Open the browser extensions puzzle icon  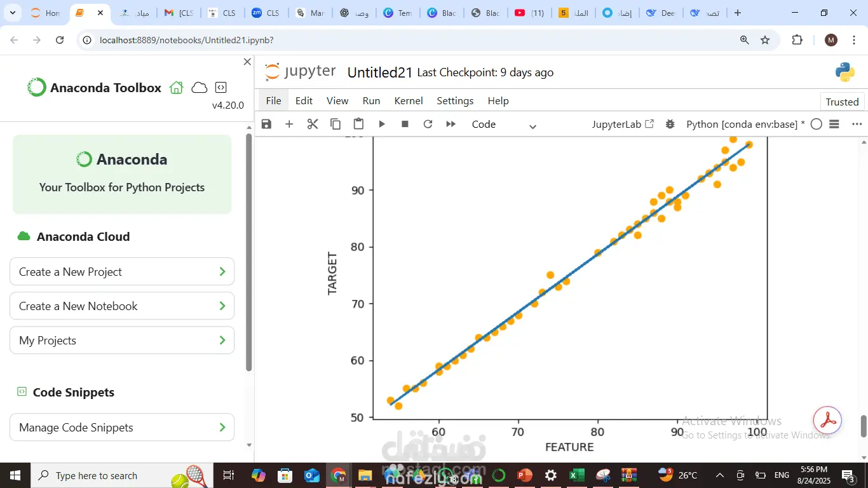point(797,40)
